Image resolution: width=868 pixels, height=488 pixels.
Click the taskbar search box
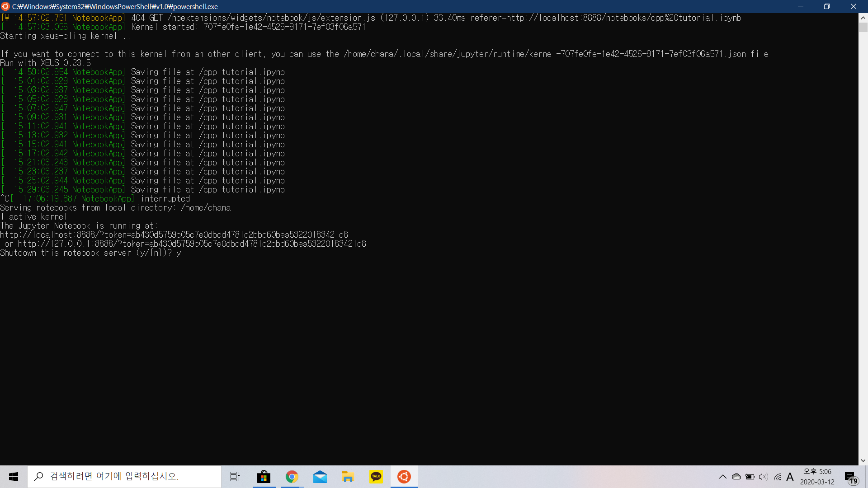click(124, 477)
